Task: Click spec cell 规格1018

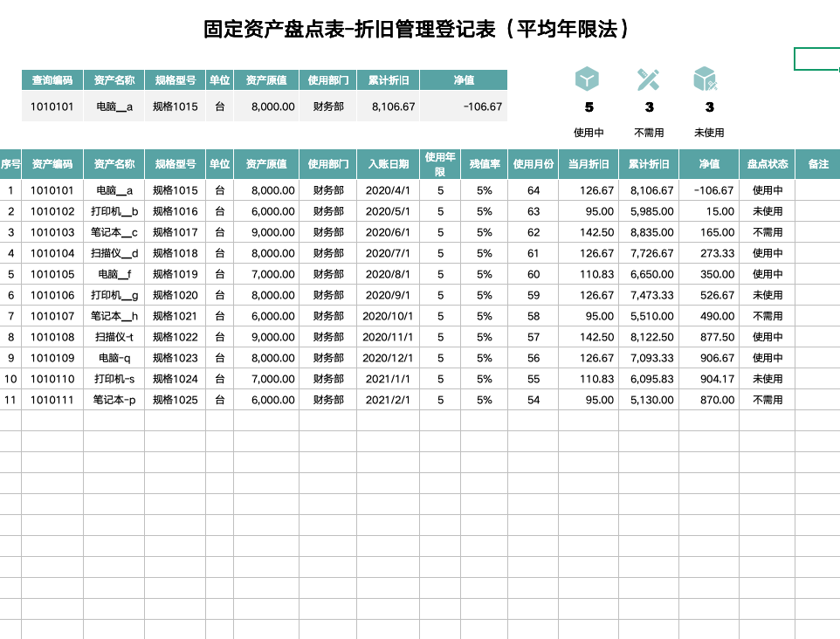Action: click(175, 253)
